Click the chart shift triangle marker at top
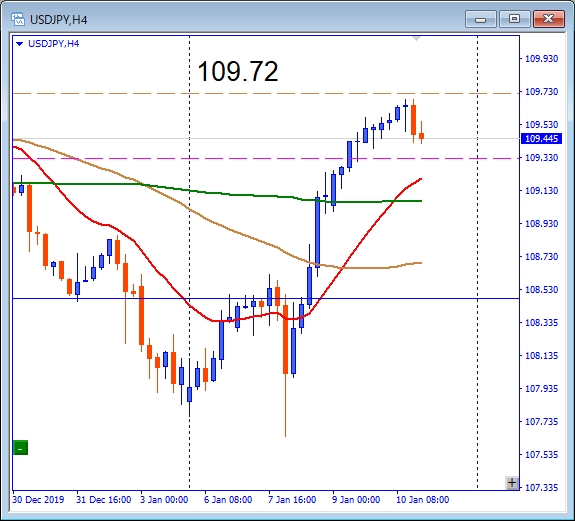This screenshot has height=521, width=575. (x=416, y=38)
